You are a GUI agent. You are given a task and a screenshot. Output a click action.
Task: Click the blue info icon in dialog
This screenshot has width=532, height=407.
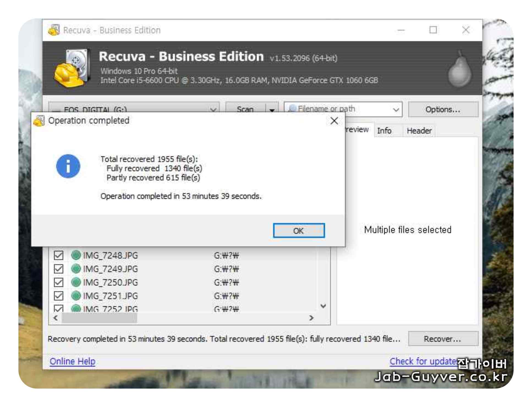[68, 166]
